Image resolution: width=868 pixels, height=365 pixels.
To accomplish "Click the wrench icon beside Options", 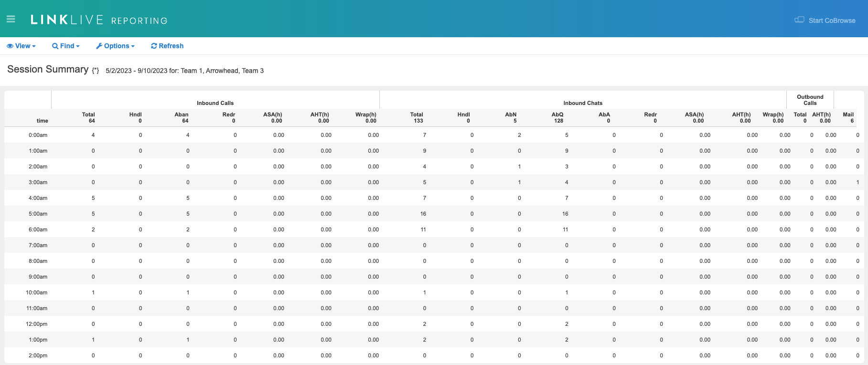I will pos(99,46).
